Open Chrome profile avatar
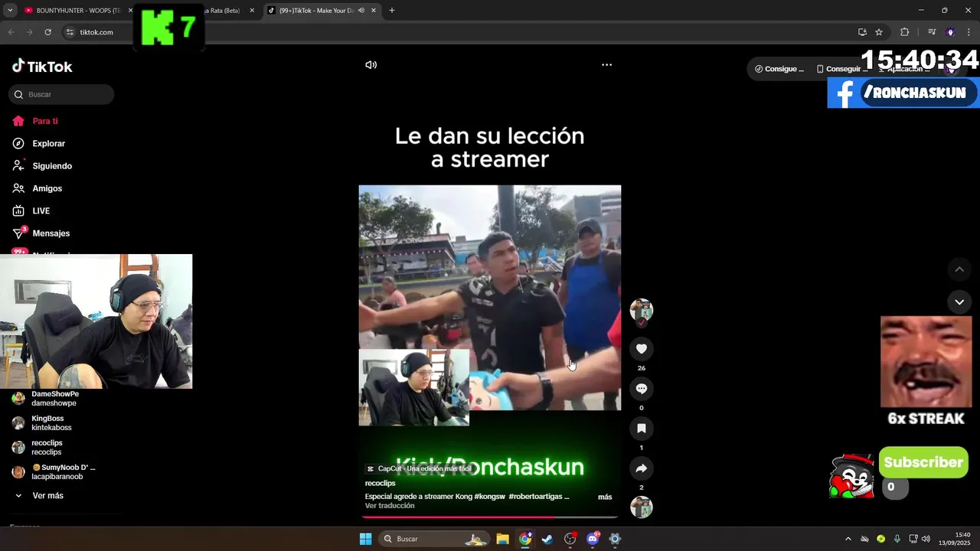The height and width of the screenshot is (551, 980). click(950, 32)
